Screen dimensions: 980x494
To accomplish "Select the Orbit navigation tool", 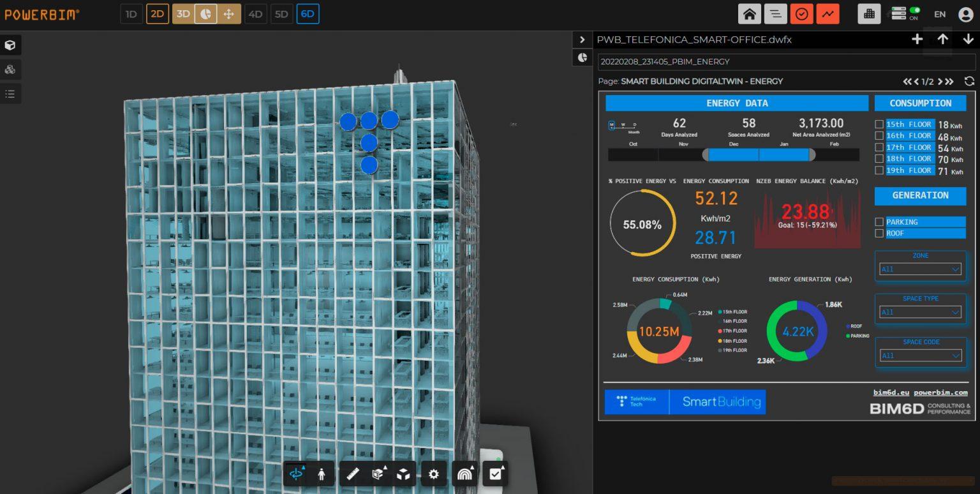I will (x=295, y=474).
